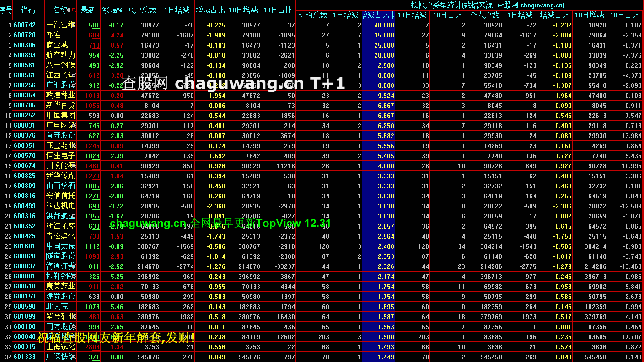Select row 23 中国太保

coord(60,246)
